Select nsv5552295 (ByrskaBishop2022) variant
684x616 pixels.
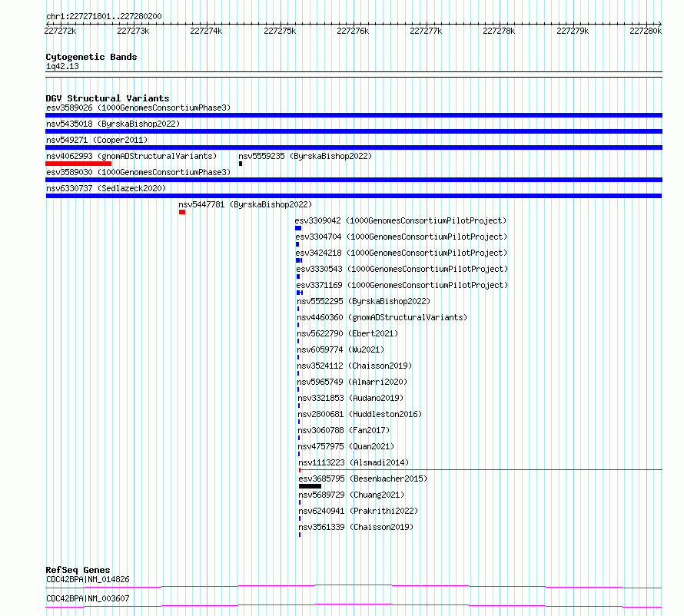click(364, 301)
